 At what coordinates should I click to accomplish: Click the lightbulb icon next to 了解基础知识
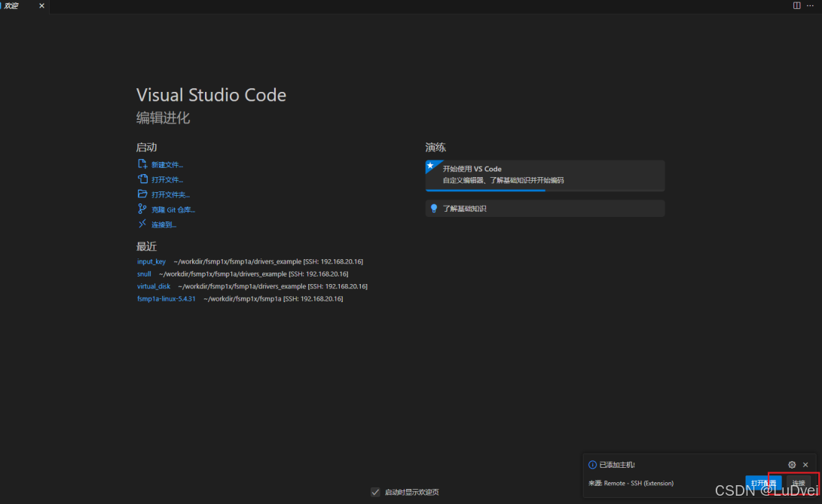pos(433,208)
